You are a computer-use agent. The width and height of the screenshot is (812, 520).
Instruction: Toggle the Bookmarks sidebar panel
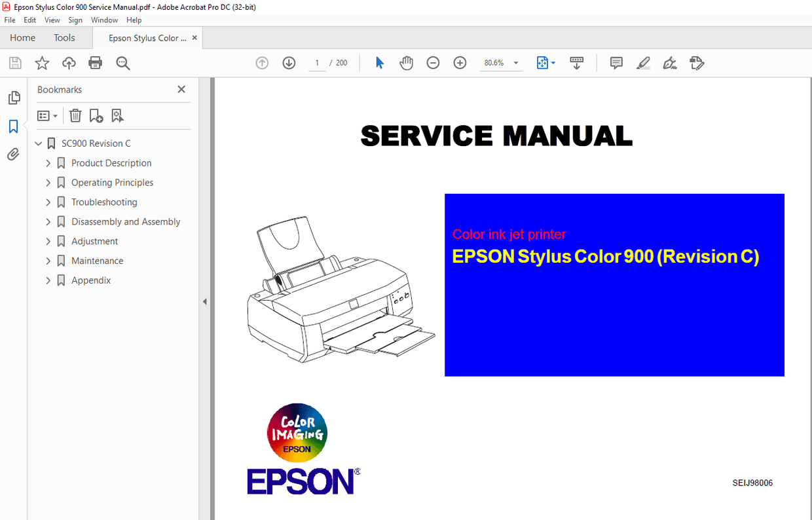[14, 126]
